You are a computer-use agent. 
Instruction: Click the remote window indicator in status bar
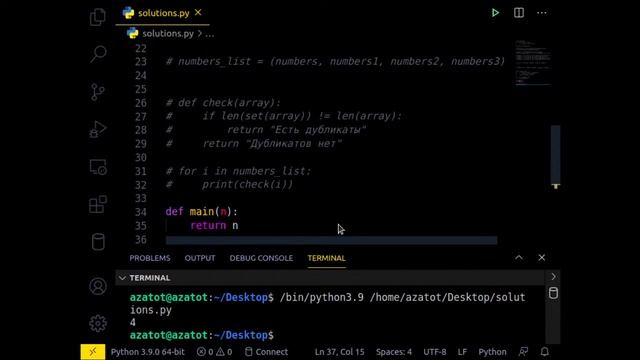93,352
